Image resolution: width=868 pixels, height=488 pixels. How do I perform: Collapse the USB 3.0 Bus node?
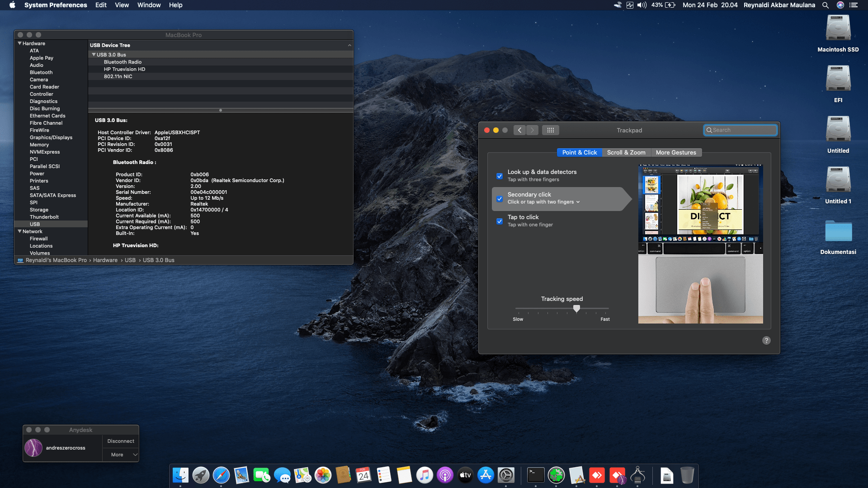(94, 55)
